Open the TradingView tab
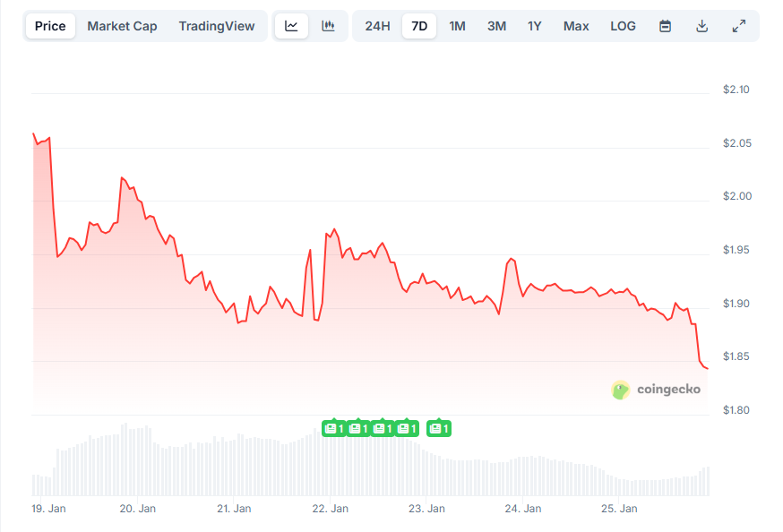This screenshot has width=783, height=532. click(x=217, y=26)
